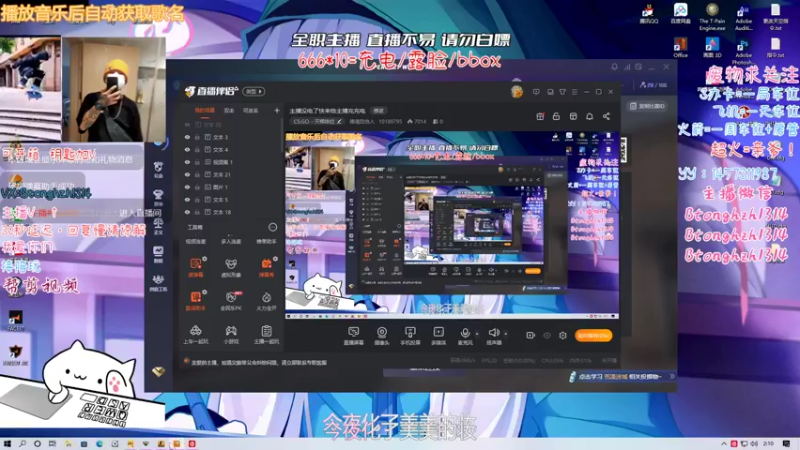Image resolution: width=800 pixels, height=450 pixels.
Task: Open the settings gear near start button
Action: tap(563, 335)
